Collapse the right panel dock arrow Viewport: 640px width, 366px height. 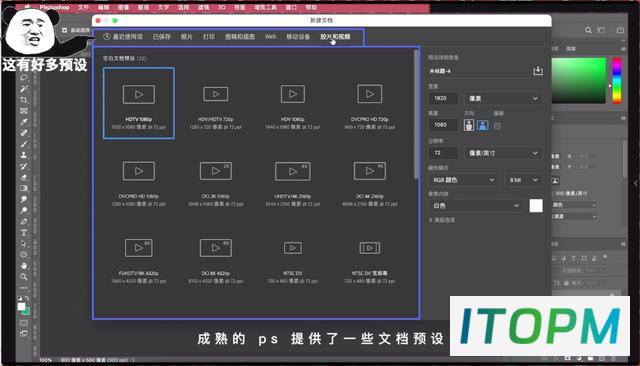[x=636, y=183]
